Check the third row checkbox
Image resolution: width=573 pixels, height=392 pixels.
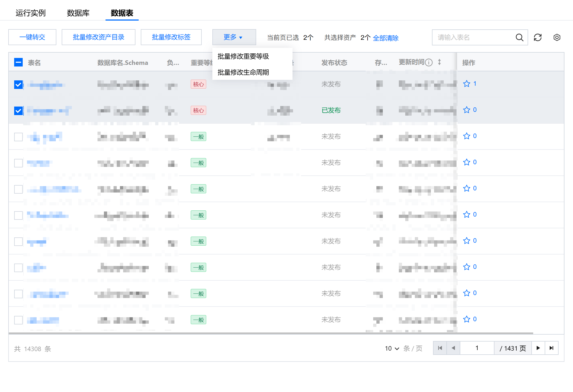18,137
